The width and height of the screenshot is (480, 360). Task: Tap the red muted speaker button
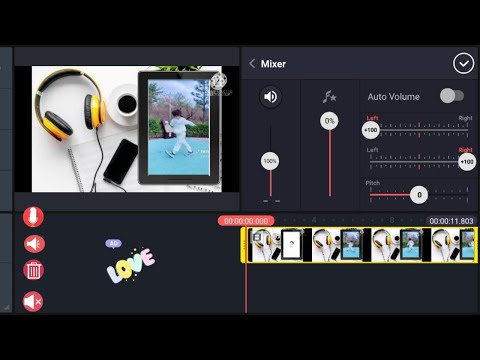[33, 302]
